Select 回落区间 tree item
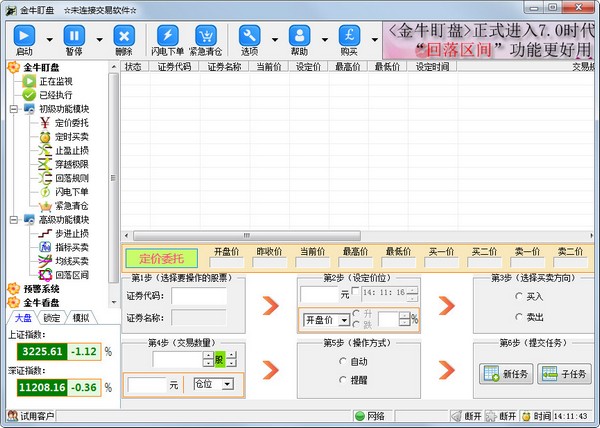The height and width of the screenshot is (428, 600). point(72,275)
